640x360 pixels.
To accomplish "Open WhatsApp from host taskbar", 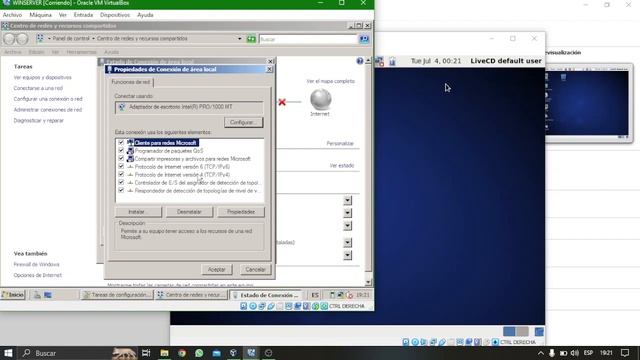I will coord(199,353).
